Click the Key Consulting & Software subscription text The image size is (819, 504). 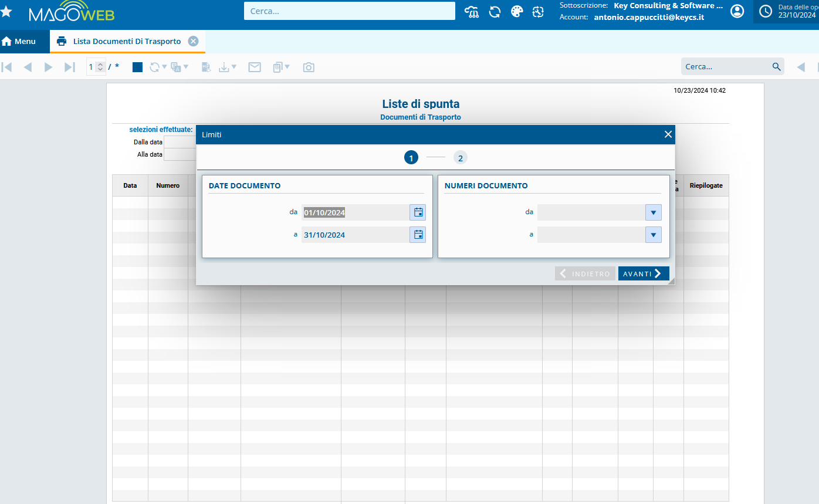(668, 5)
